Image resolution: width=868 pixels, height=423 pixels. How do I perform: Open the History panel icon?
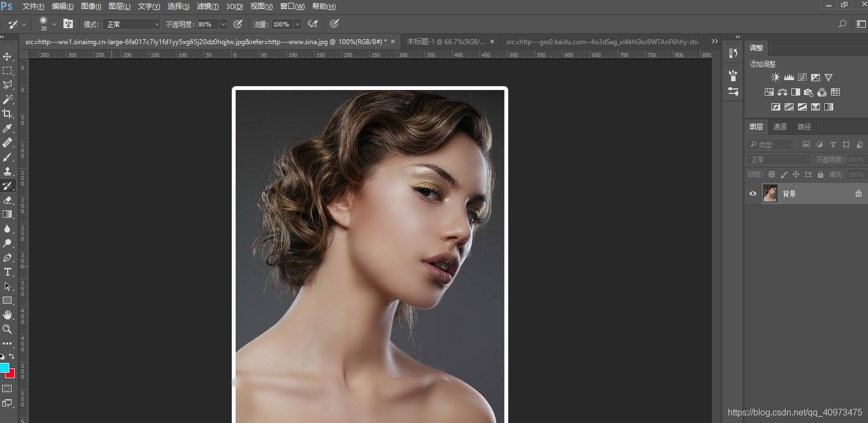(x=733, y=53)
